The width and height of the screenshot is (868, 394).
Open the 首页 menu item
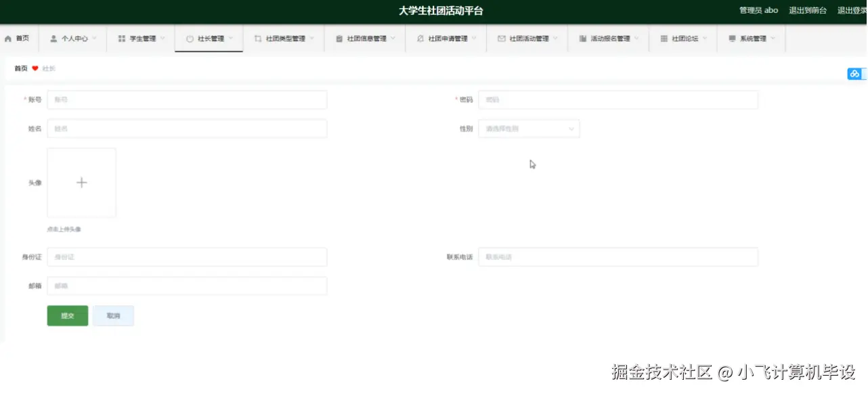pyautogui.click(x=22, y=39)
